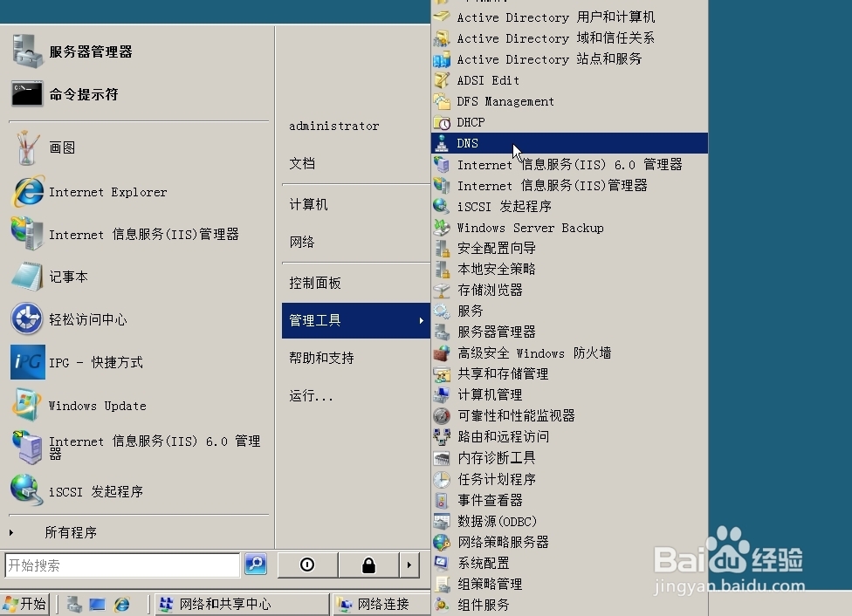Expand the shutdown options arrow
This screenshot has height=616, width=852.
(x=409, y=565)
